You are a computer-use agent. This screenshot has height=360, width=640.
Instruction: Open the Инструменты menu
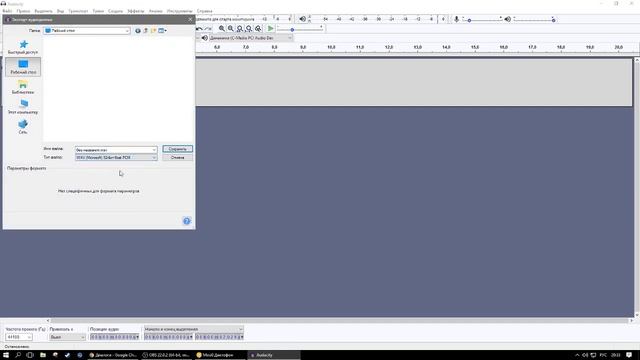tap(180, 11)
